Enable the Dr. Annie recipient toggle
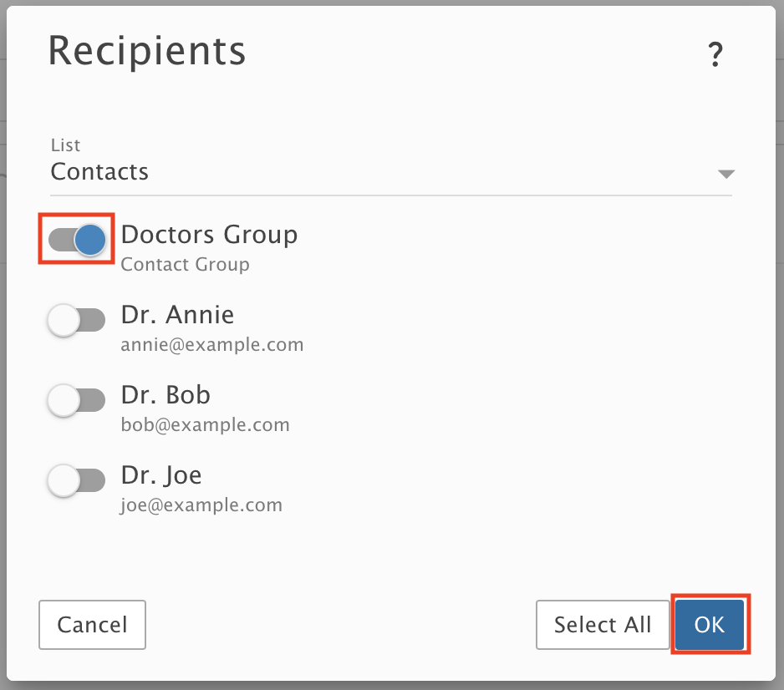This screenshot has width=784, height=690. click(x=77, y=320)
